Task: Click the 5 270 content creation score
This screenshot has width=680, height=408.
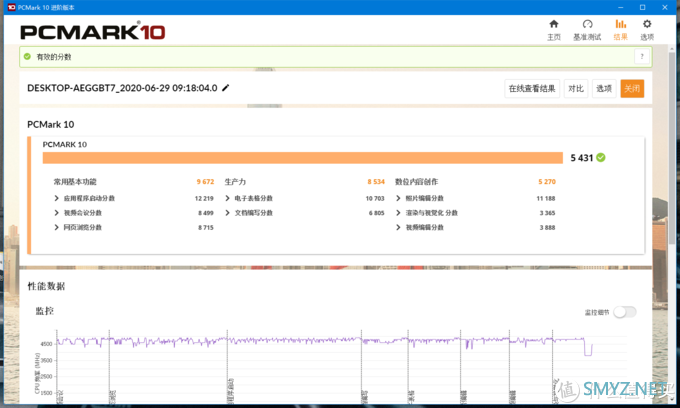Action: point(547,182)
